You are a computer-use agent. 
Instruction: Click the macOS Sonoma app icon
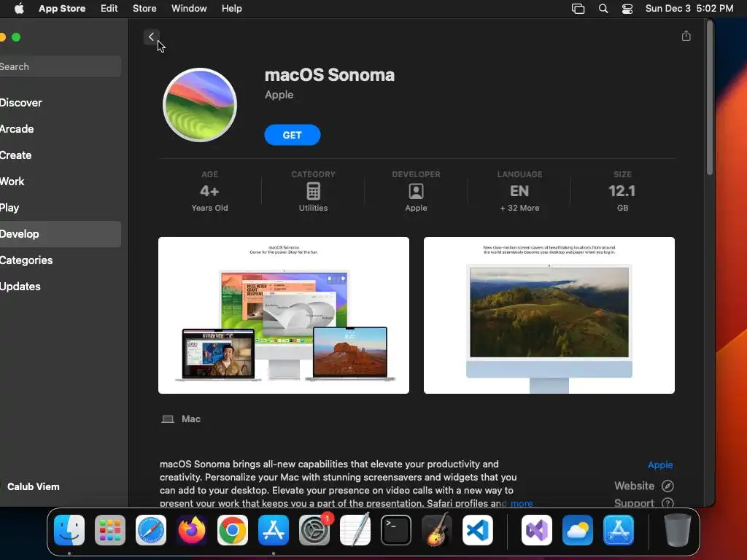(200, 105)
